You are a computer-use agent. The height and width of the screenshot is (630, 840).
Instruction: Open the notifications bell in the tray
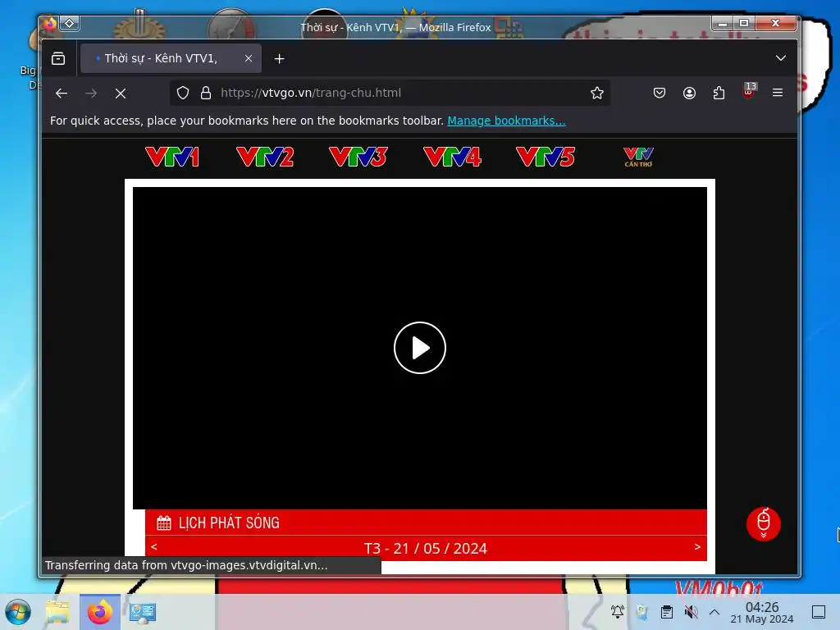pos(617,611)
